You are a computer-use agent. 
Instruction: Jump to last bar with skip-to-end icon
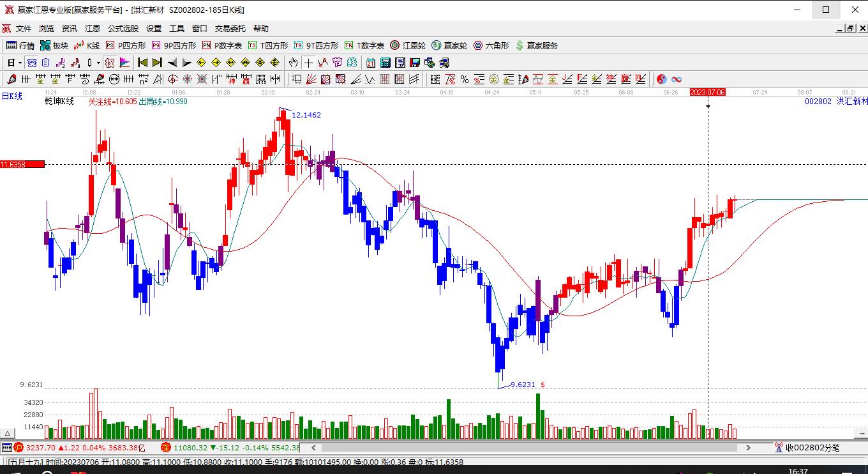pos(157,63)
